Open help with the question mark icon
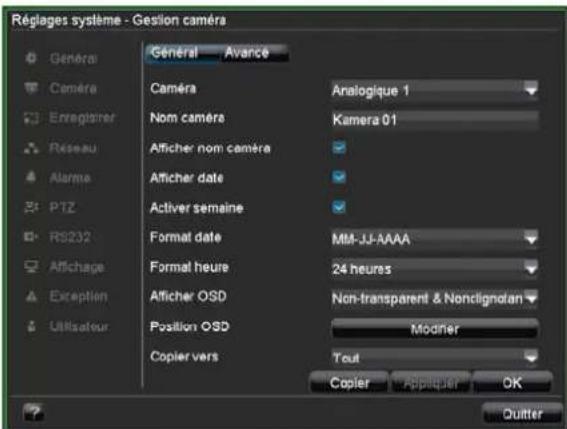This screenshot has width=567, height=429. (33, 412)
